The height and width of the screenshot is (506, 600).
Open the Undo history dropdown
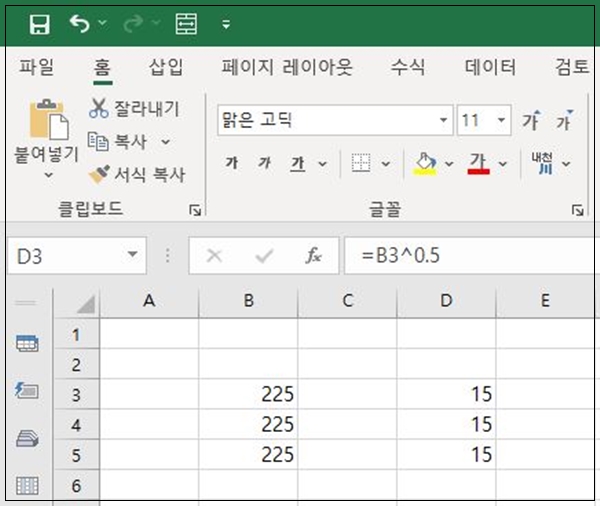tap(103, 23)
